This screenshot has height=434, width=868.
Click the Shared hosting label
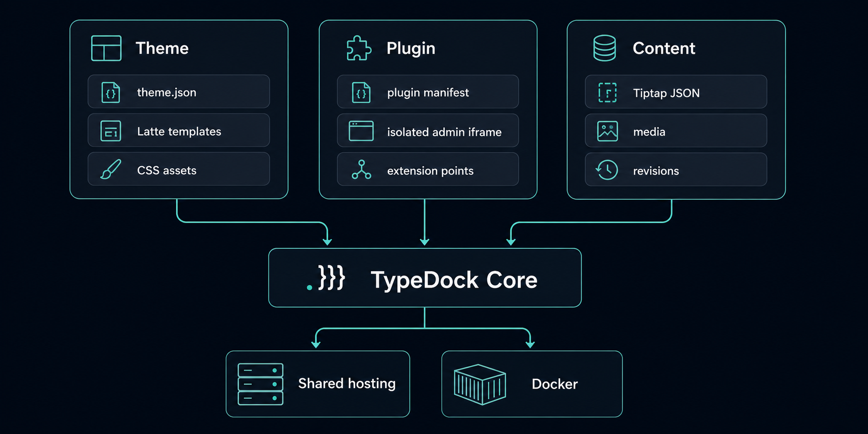pyautogui.click(x=347, y=384)
